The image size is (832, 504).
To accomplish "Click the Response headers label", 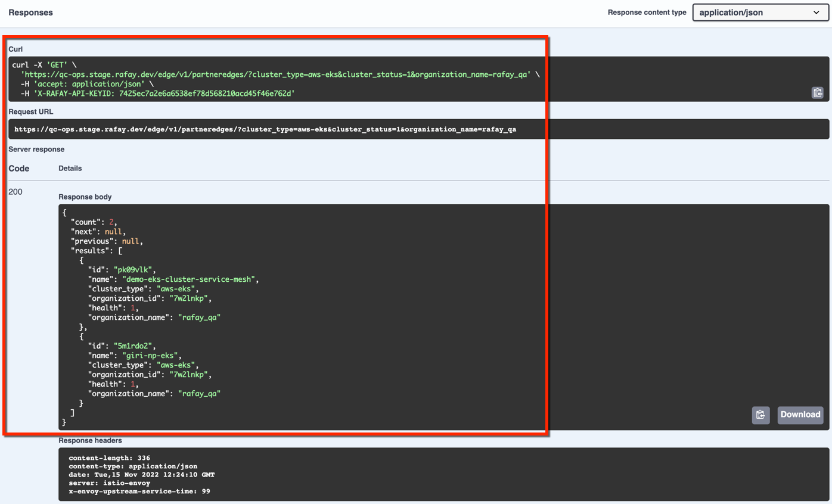I will (x=90, y=440).
